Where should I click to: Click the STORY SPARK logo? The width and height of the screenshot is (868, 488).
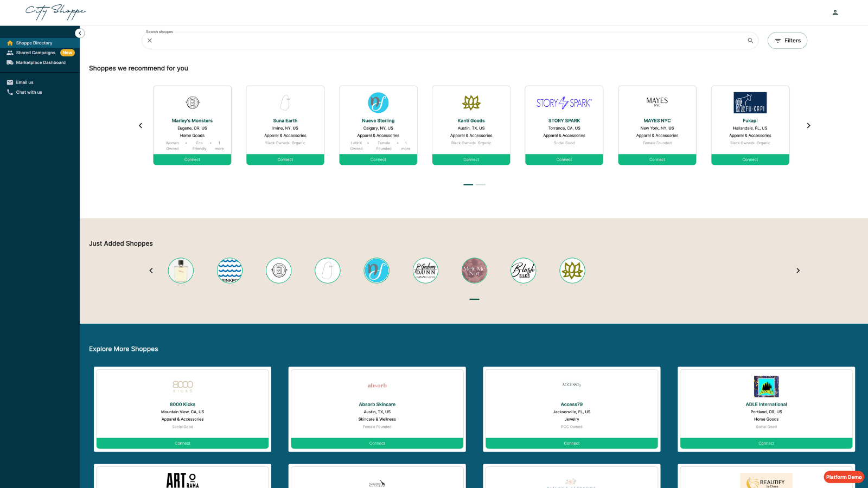[x=564, y=102]
